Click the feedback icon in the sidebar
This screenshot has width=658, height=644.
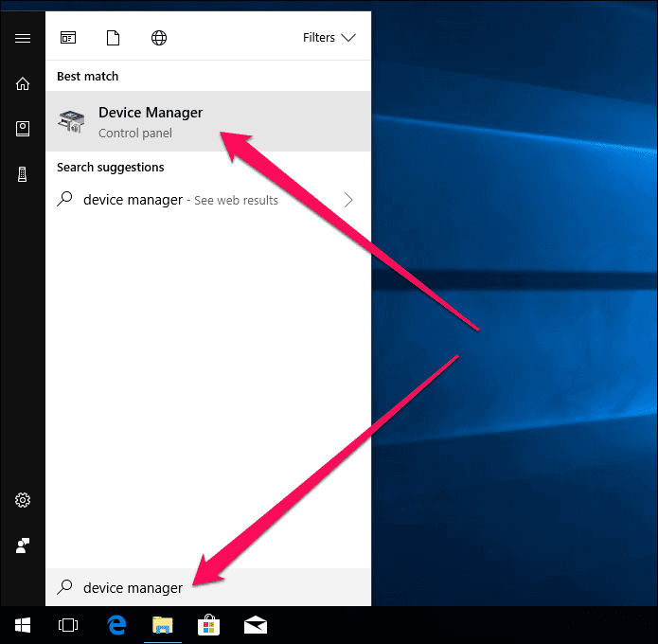(x=23, y=546)
